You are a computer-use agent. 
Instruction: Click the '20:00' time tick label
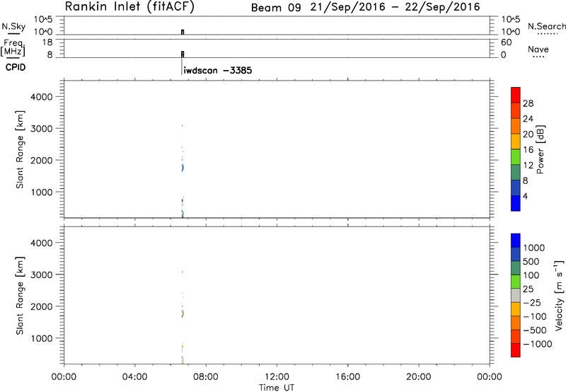pyautogui.click(x=418, y=377)
